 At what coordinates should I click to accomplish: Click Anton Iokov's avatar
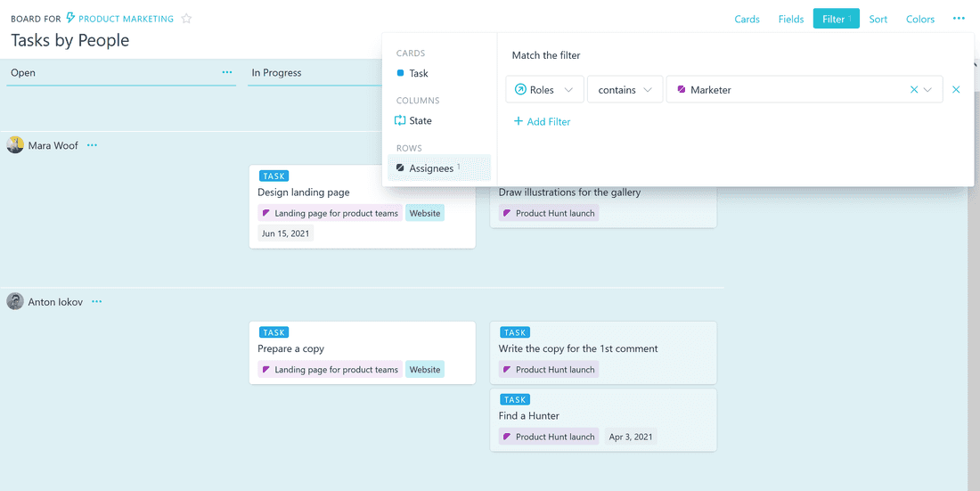point(15,302)
